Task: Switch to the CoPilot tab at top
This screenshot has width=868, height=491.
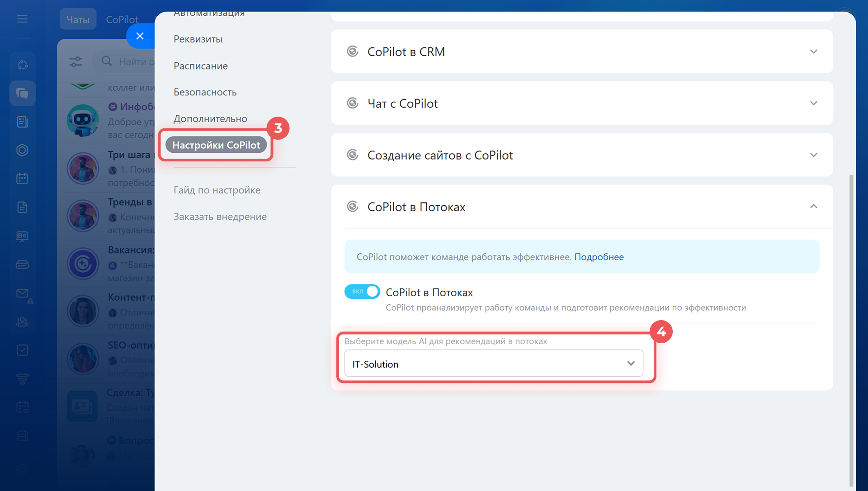Action: (122, 19)
